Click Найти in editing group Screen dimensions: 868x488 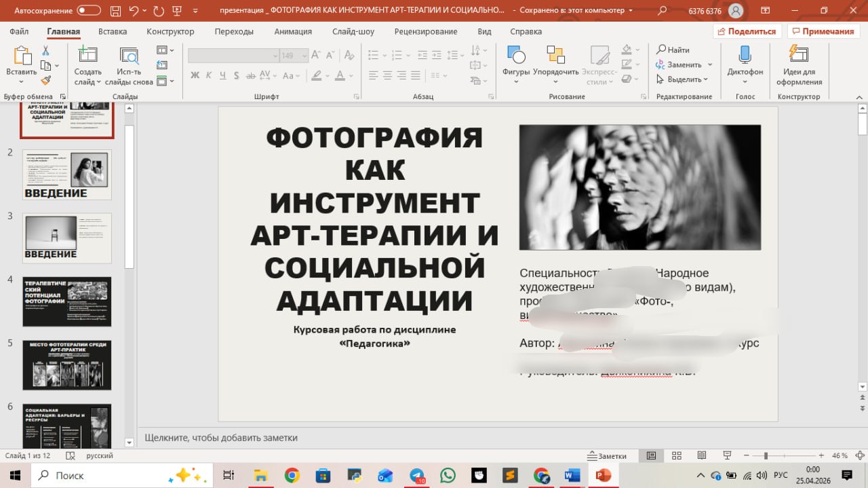673,50
